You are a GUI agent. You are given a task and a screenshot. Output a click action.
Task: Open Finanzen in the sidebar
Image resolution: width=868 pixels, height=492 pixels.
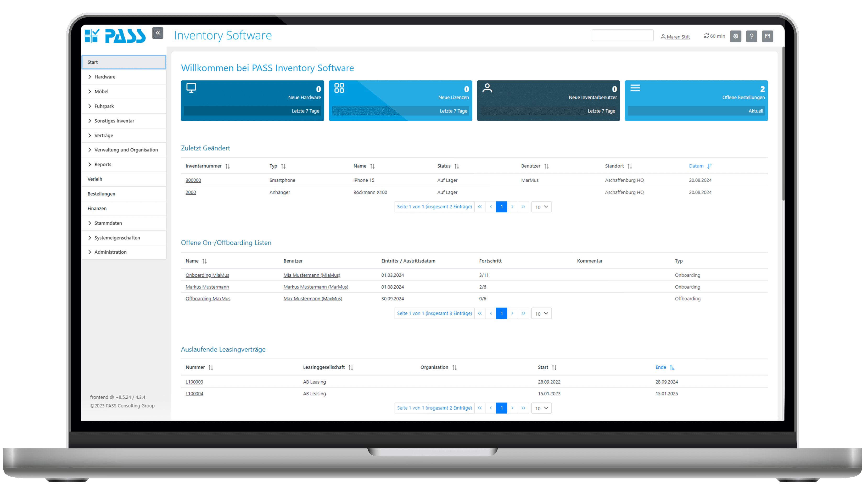coord(124,209)
